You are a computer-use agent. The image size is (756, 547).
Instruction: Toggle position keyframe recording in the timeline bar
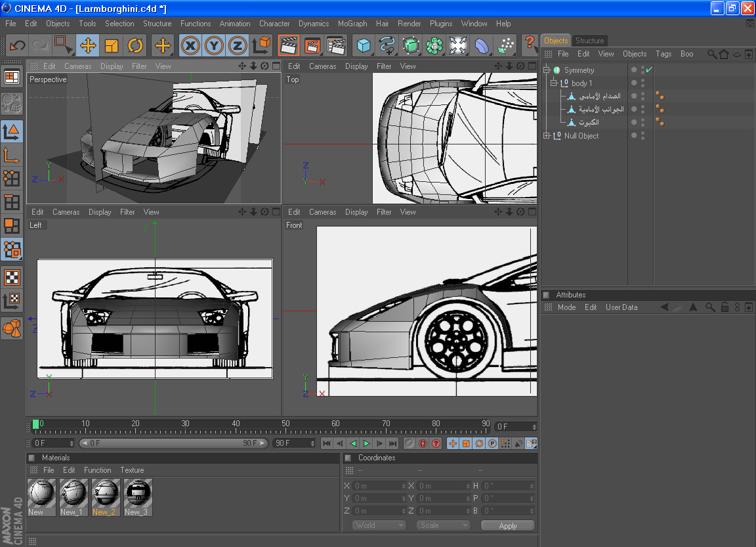(453, 443)
